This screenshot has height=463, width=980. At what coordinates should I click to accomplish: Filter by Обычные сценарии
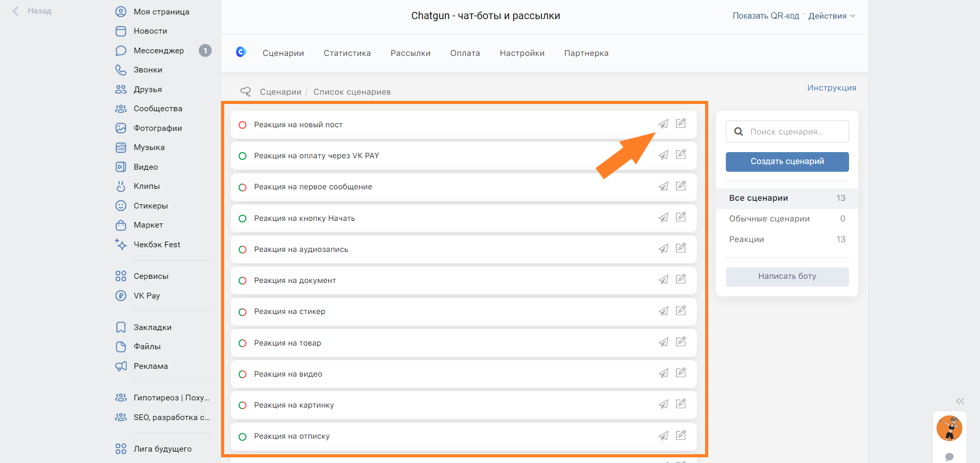point(787,219)
